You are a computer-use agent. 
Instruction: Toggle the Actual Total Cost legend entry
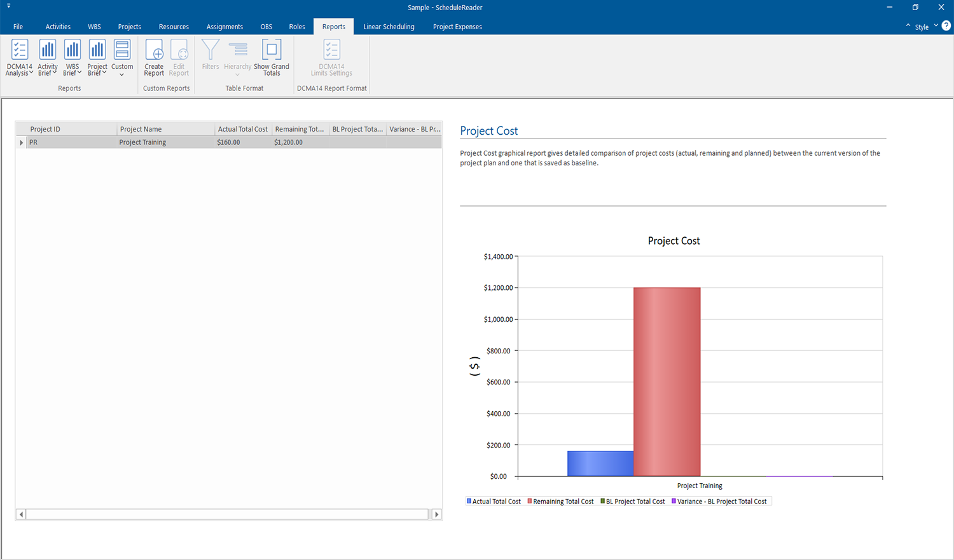pyautogui.click(x=494, y=501)
